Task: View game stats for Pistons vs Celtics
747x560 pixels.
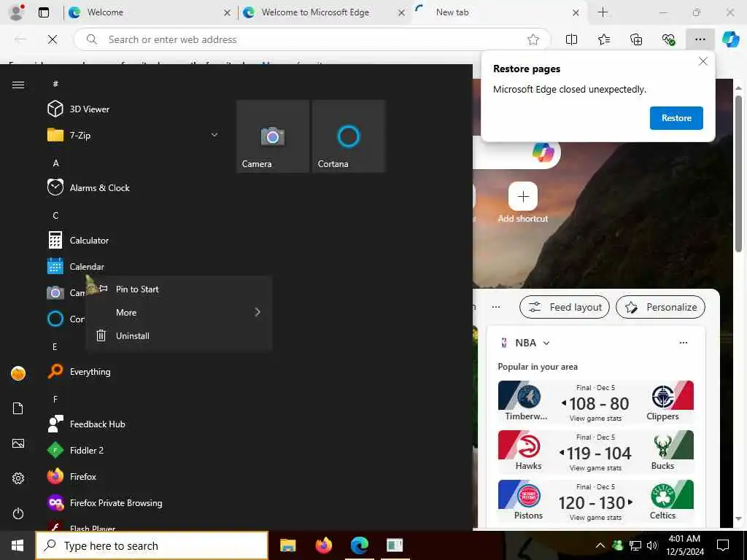Action: pos(595,518)
